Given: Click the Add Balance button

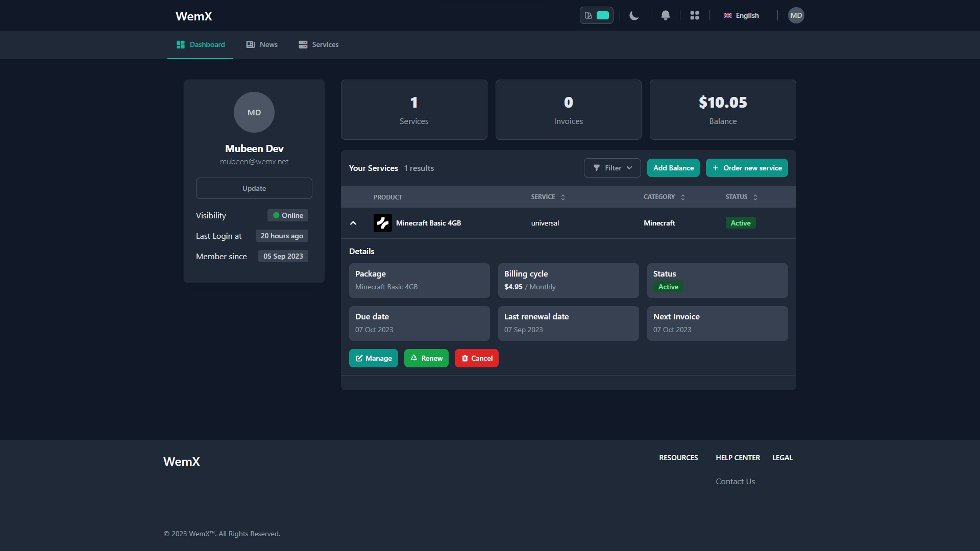Looking at the screenshot, I should [674, 168].
